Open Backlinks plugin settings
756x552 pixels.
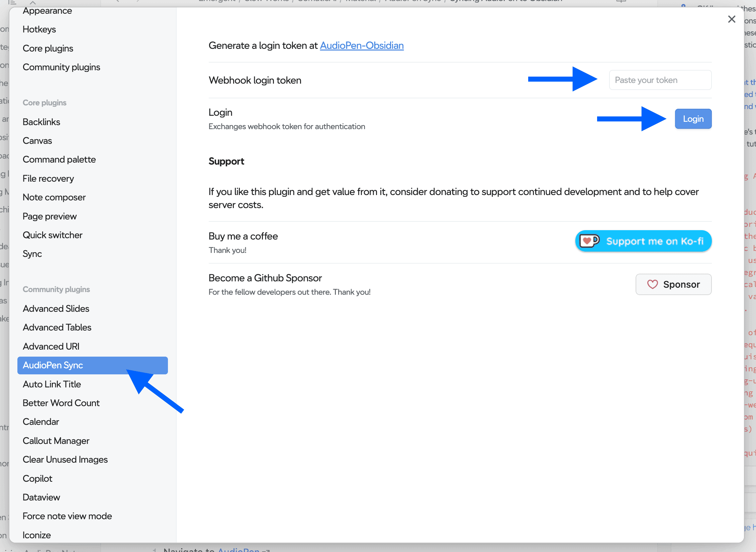(x=41, y=122)
